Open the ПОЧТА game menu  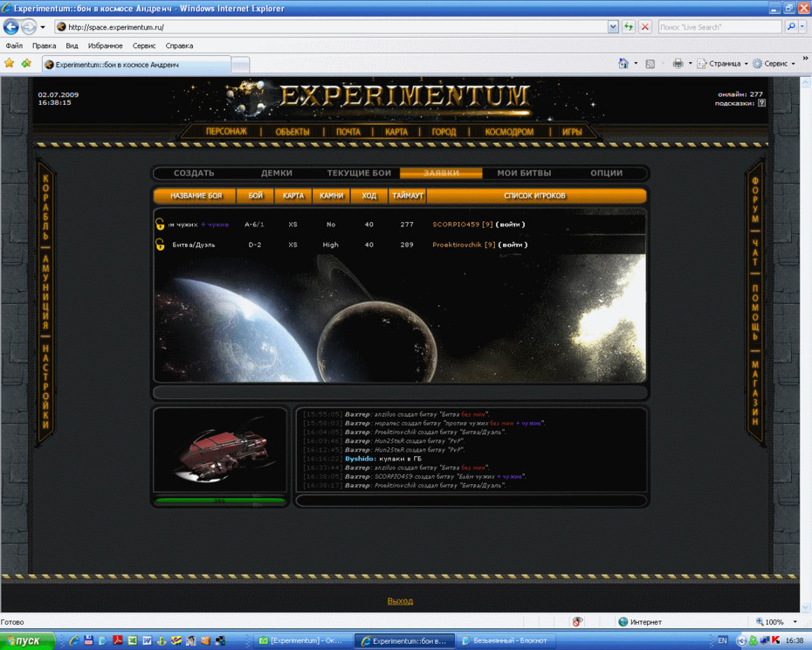(348, 132)
